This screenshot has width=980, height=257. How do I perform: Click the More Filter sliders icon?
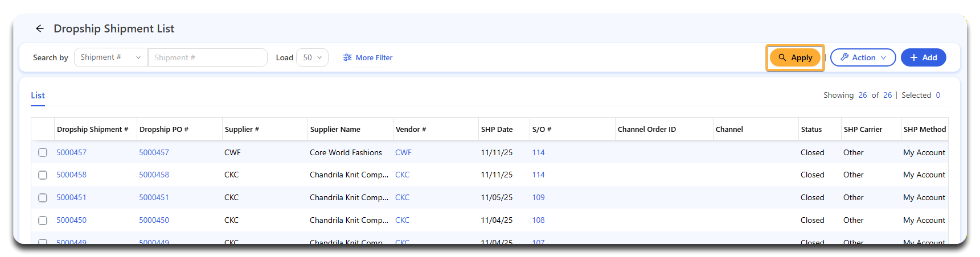click(x=347, y=57)
